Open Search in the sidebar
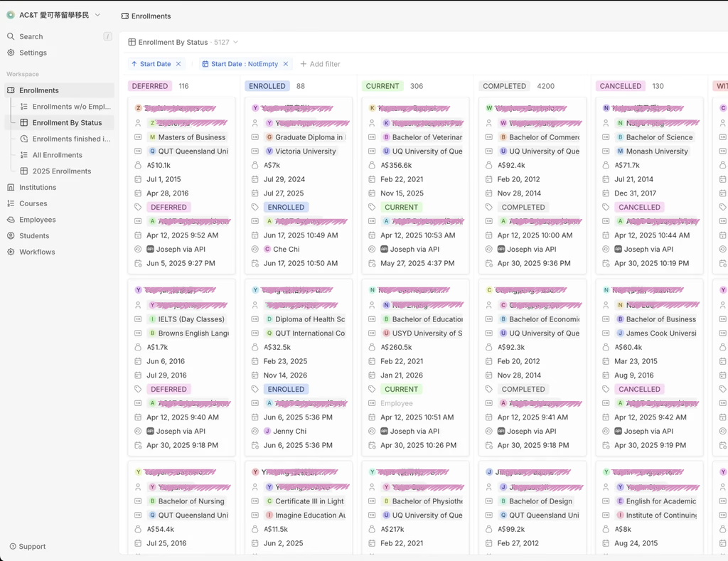 pos(31,36)
